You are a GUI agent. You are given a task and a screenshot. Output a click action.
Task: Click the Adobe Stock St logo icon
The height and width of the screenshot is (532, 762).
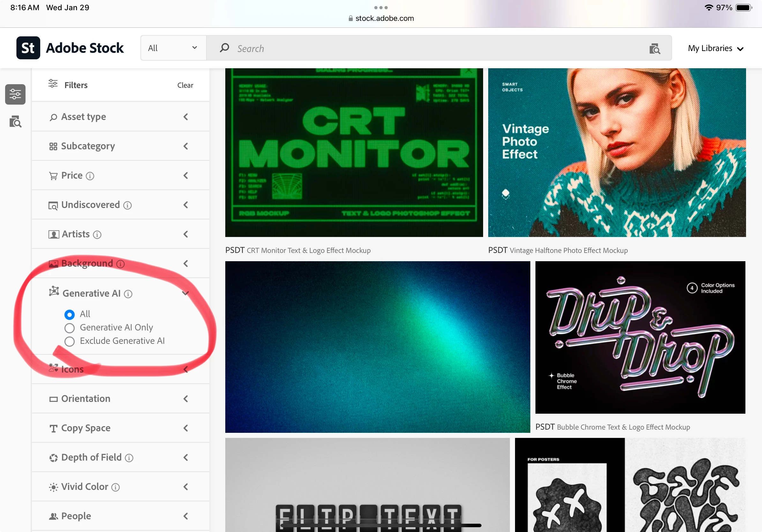28,48
